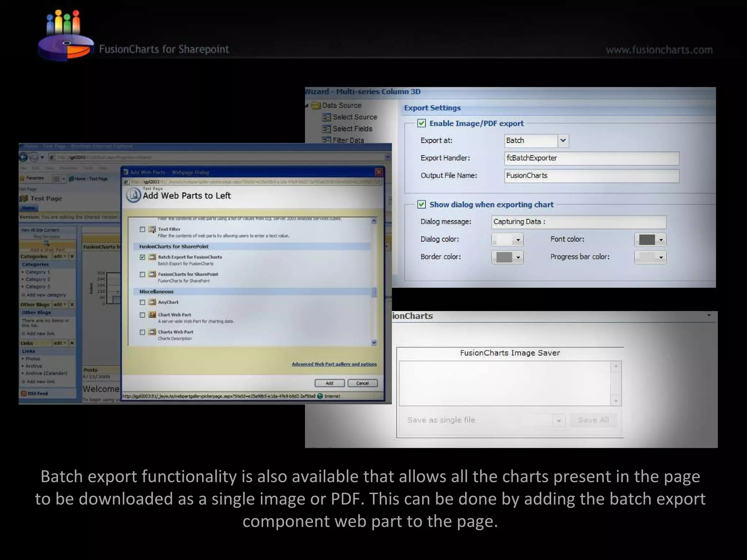This screenshot has width=747, height=560.
Task: Click the Batch Export for FusionCharts web part icon
Action: coord(152,257)
